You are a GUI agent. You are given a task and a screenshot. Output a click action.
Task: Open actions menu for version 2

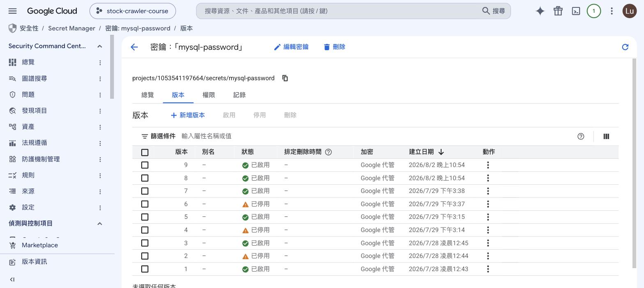coord(488,256)
